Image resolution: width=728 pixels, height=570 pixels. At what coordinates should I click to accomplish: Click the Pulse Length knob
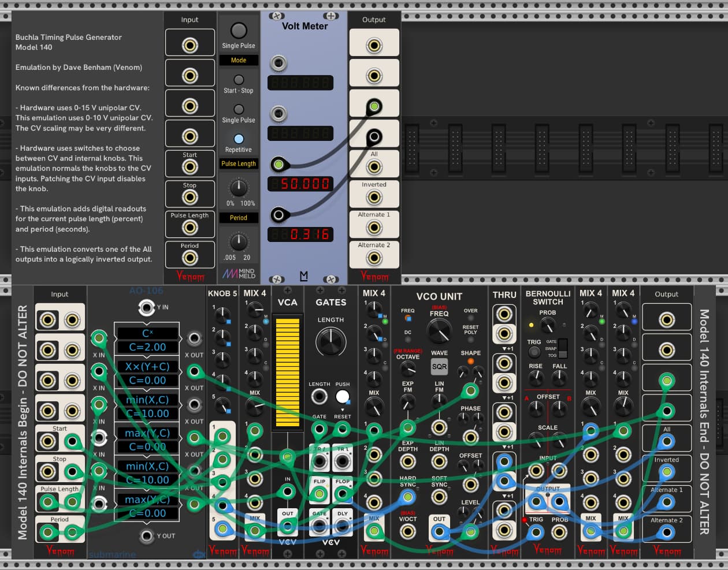[239, 187]
